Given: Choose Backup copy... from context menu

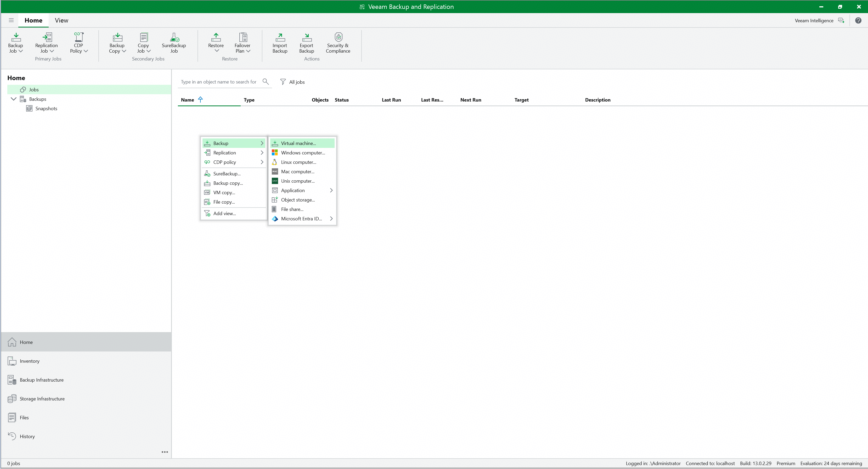Looking at the screenshot, I should (x=234, y=183).
